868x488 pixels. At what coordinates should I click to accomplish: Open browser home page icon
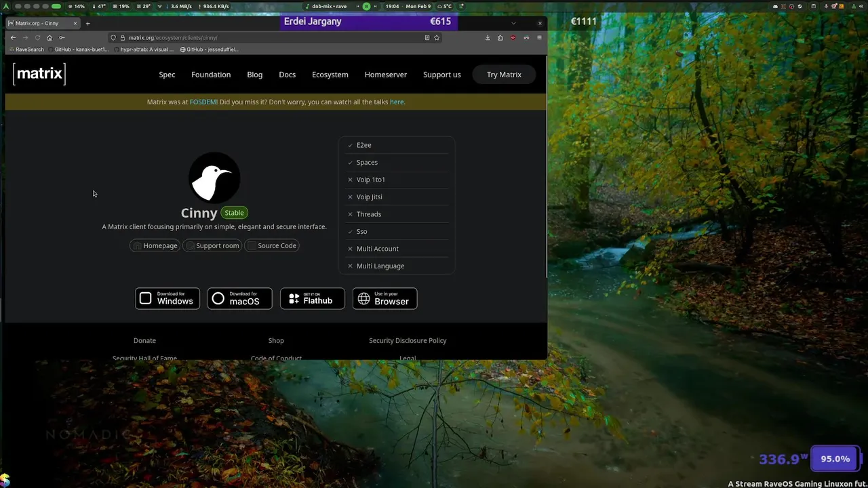pos(50,38)
